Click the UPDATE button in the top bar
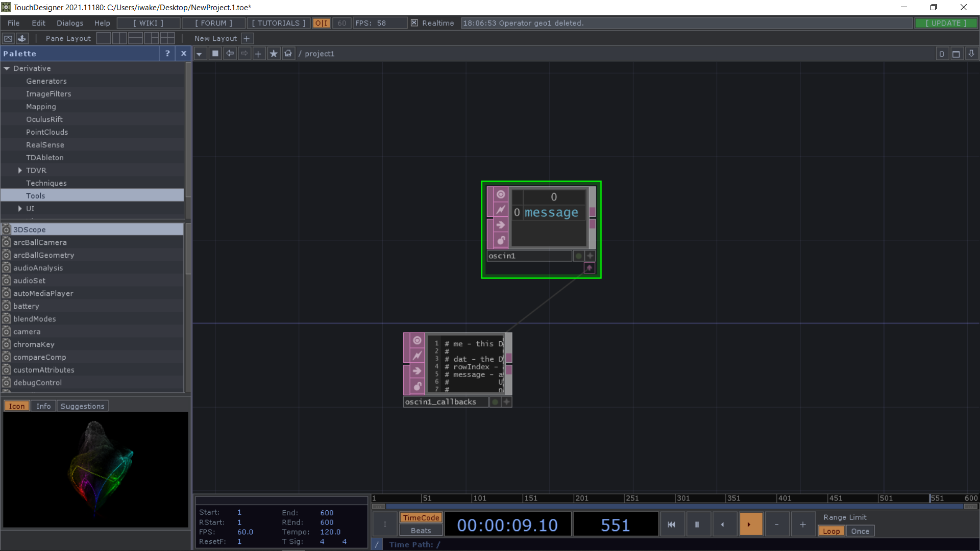This screenshot has height=551, width=980. 946,23
